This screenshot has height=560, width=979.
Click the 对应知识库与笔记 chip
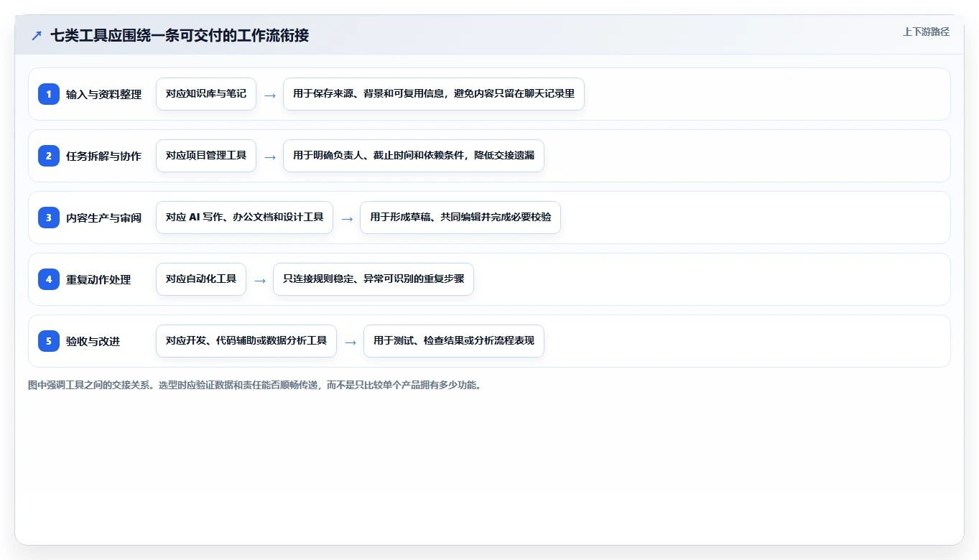[206, 94]
